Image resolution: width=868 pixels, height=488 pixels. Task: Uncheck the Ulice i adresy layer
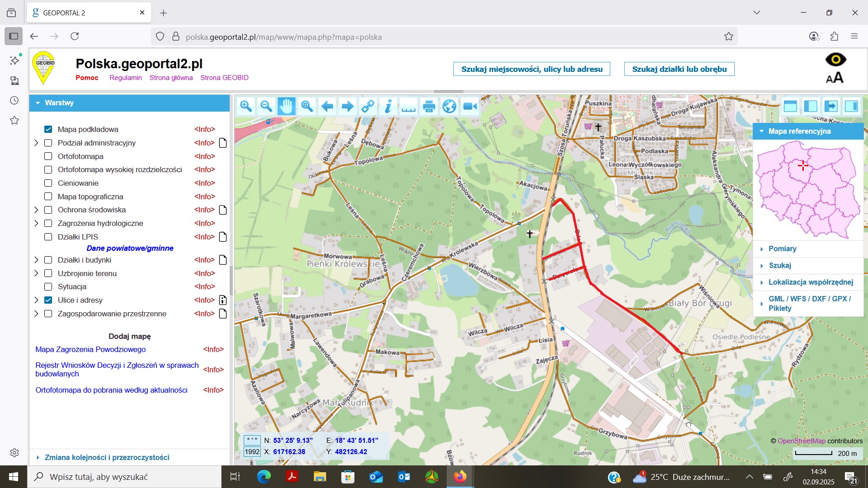click(48, 300)
